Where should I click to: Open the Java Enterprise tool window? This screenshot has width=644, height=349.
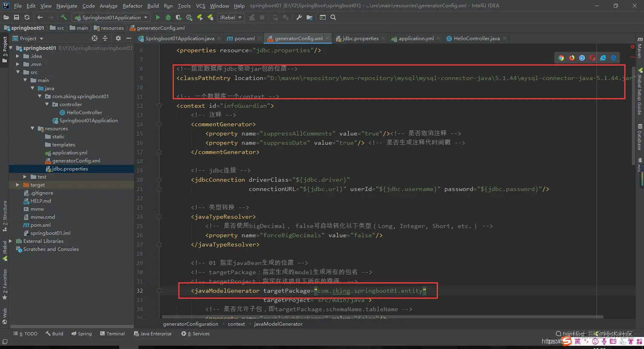point(152,334)
